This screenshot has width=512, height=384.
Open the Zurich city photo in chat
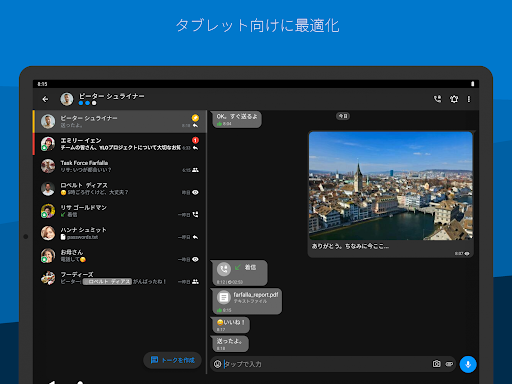(391, 186)
